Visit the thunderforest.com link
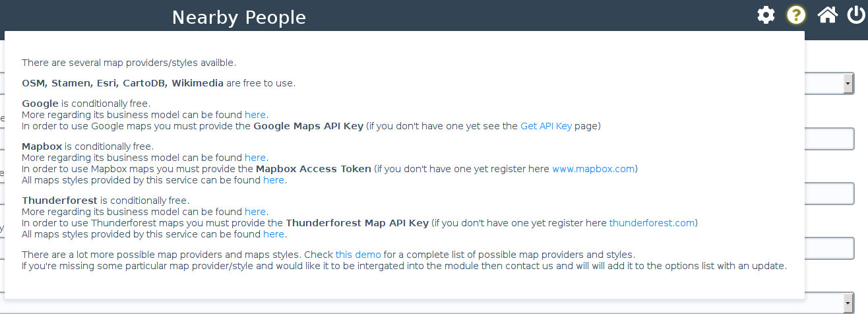This screenshot has height=314, width=868. (652, 223)
